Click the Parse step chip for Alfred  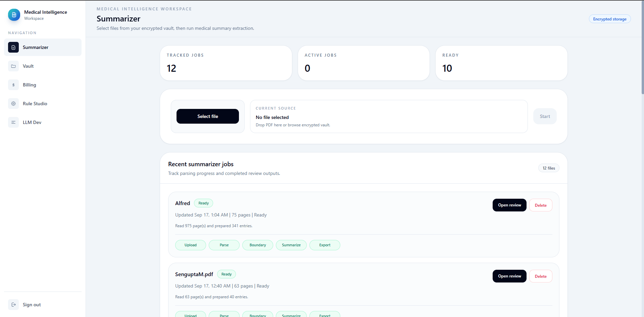[x=224, y=245]
